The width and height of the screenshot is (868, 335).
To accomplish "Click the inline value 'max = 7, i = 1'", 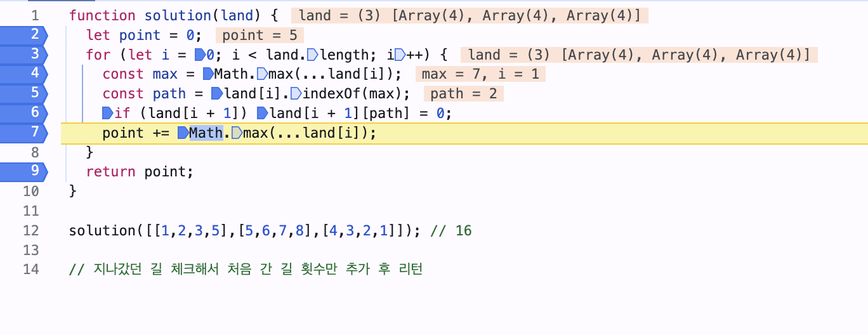I will [480, 74].
